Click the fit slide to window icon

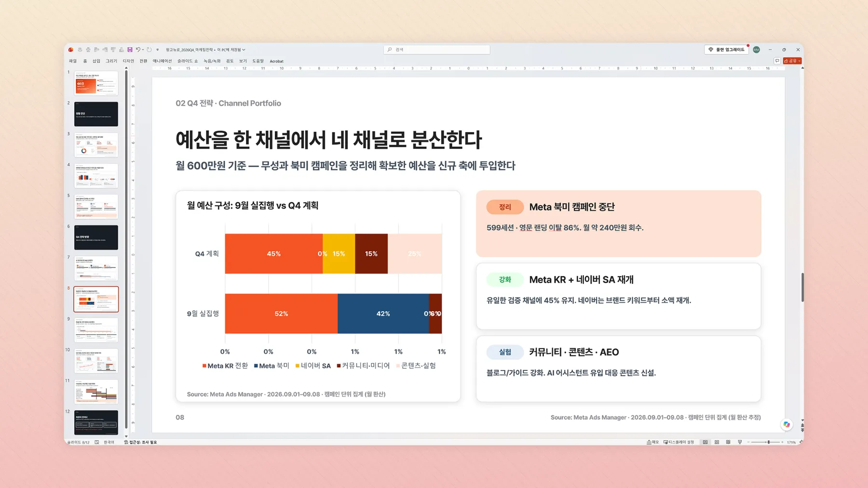click(801, 442)
